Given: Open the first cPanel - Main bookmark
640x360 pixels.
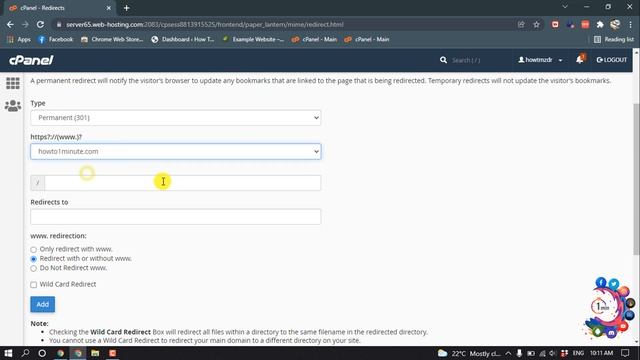Looking at the screenshot, I should tap(314, 40).
